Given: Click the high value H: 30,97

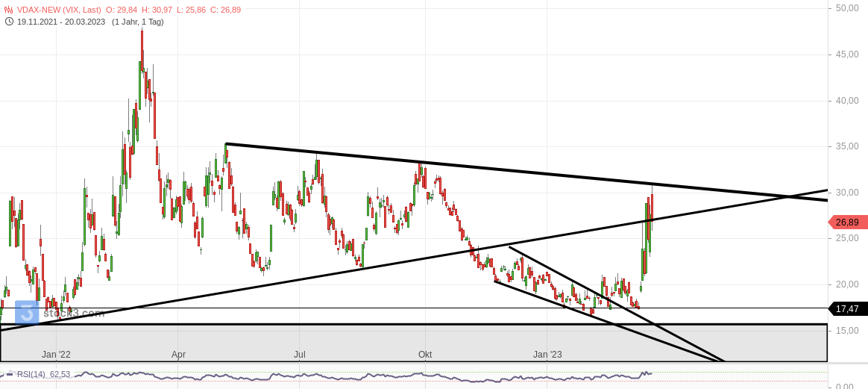Looking at the screenshot, I should coord(157,10).
